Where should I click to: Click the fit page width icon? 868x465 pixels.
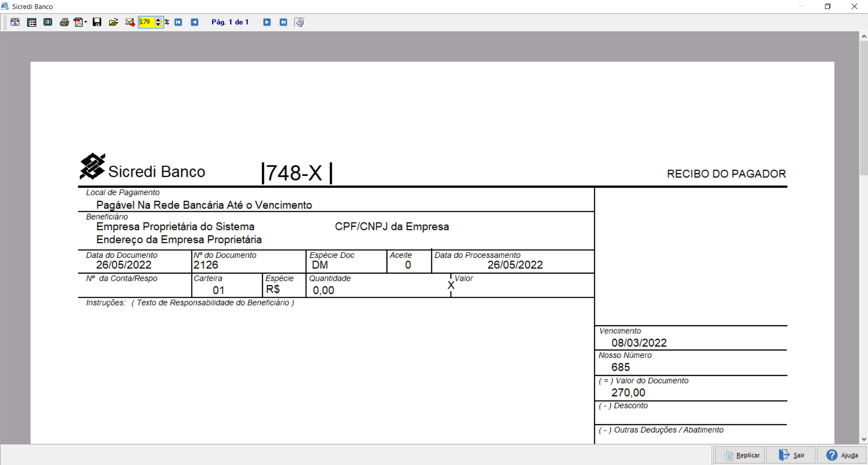[15, 22]
